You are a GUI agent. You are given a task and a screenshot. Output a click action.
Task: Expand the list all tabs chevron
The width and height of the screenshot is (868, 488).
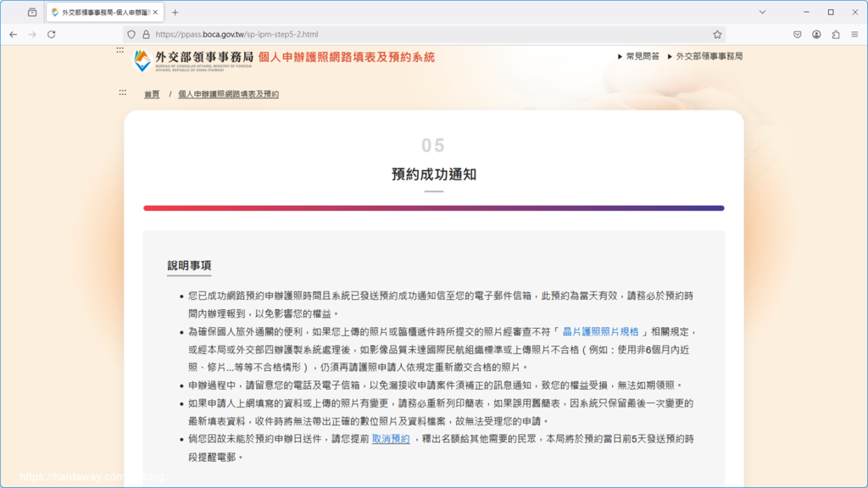762,12
